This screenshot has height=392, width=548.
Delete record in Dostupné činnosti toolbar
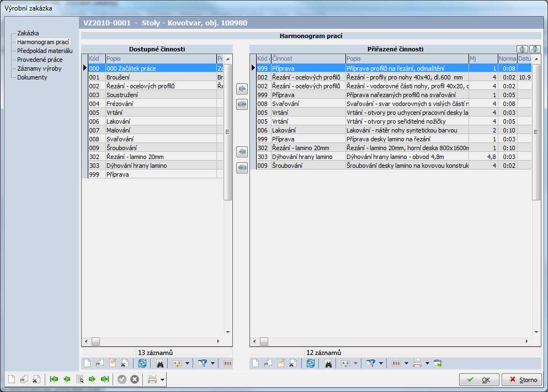click(x=124, y=363)
